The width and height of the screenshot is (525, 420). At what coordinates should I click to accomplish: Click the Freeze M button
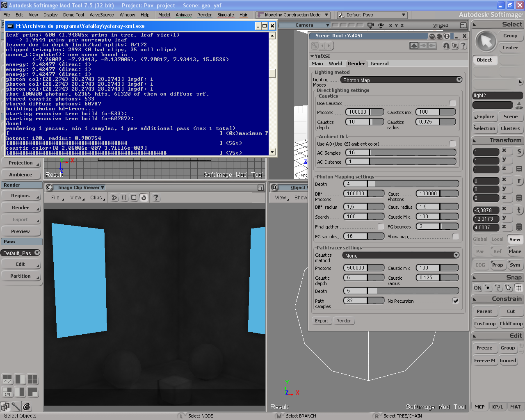[485, 361]
